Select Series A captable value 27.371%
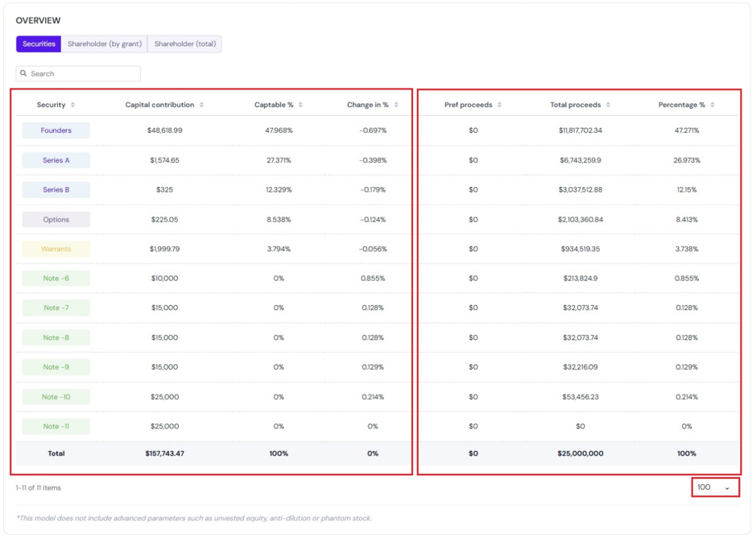The width and height of the screenshot is (756, 538). click(279, 160)
